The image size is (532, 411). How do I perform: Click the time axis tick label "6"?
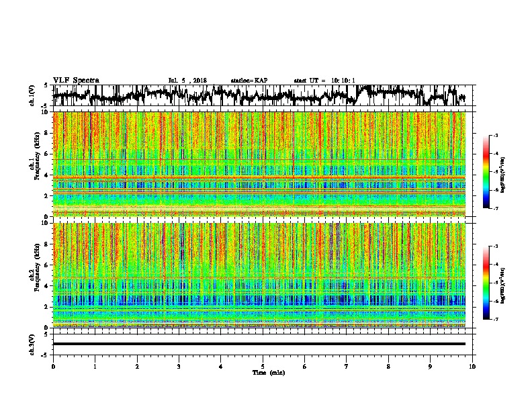(x=305, y=367)
